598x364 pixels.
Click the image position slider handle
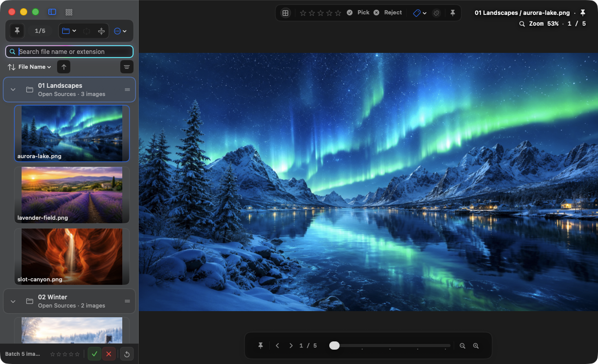tap(334, 346)
